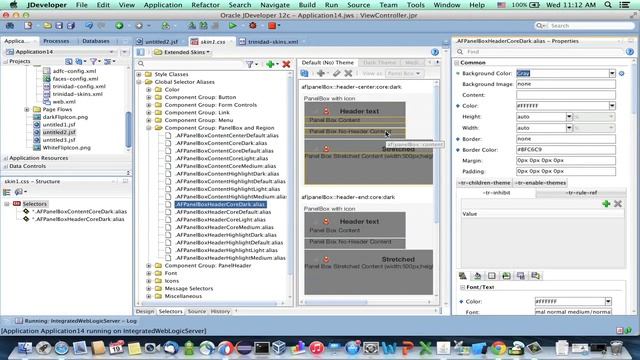This screenshot has width=640, height=360.
Task: Open the Build menu
Action: coord(307,5)
